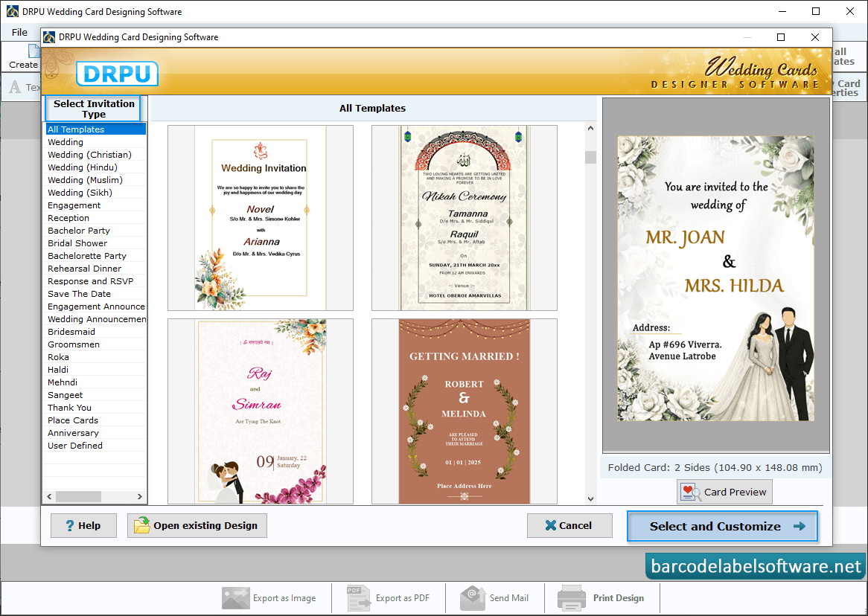This screenshot has width=868, height=616.
Task: Select Wedding (Hindu) in the list
Action: click(95, 167)
